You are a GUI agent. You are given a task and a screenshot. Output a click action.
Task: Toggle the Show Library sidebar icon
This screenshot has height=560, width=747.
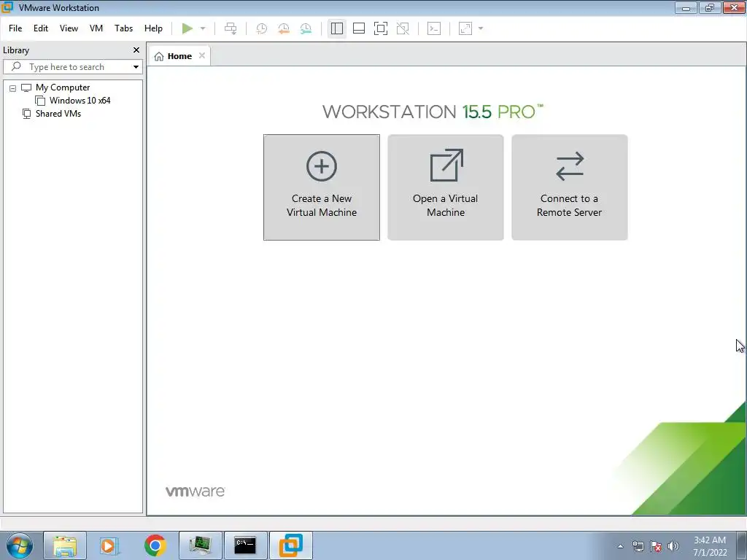click(x=337, y=28)
